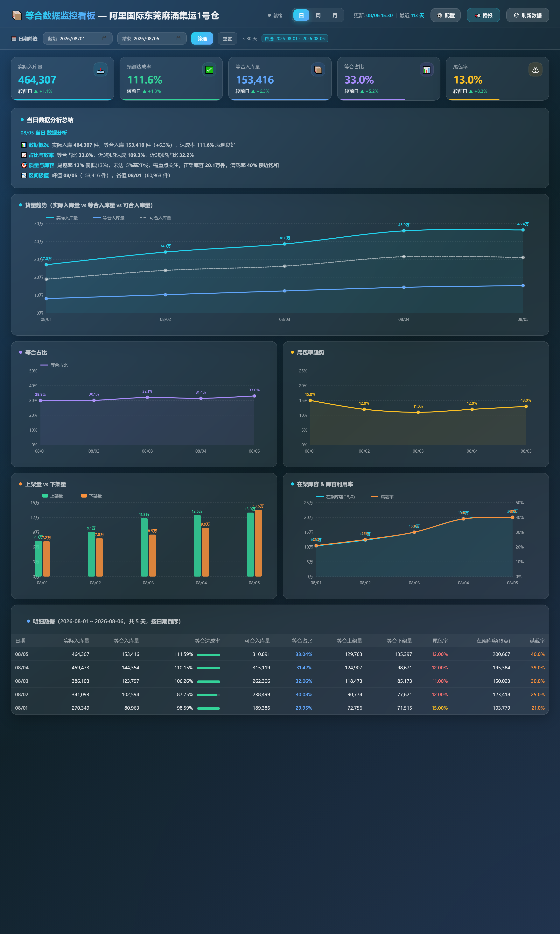Click the calendar icon beside 日期筛选
This screenshot has width=560, height=934.
[14, 39]
